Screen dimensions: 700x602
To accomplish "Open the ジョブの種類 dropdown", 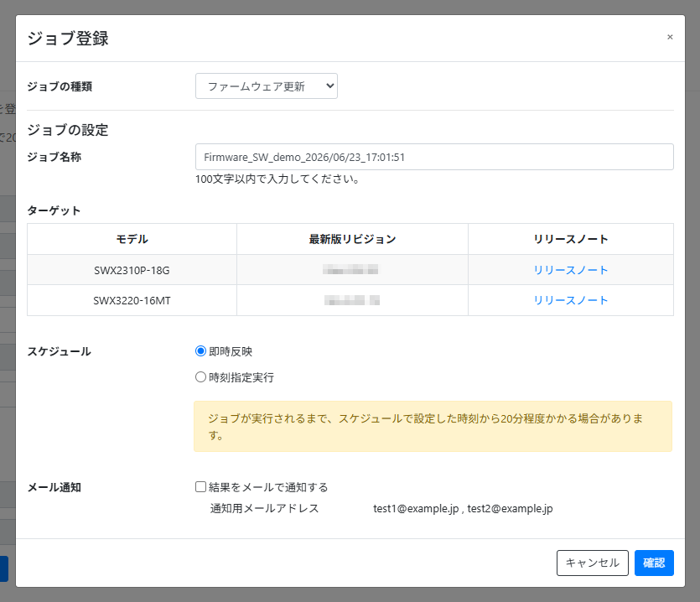I will 267,86.
